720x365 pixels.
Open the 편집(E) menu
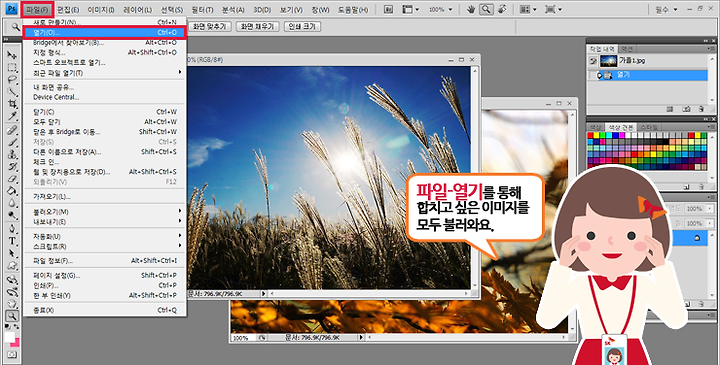pyautogui.click(x=68, y=10)
